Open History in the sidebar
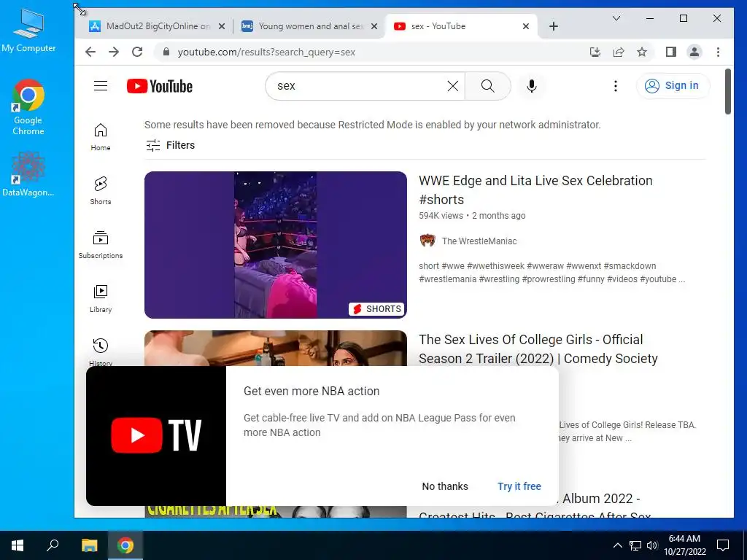The image size is (747, 560). tap(101, 351)
